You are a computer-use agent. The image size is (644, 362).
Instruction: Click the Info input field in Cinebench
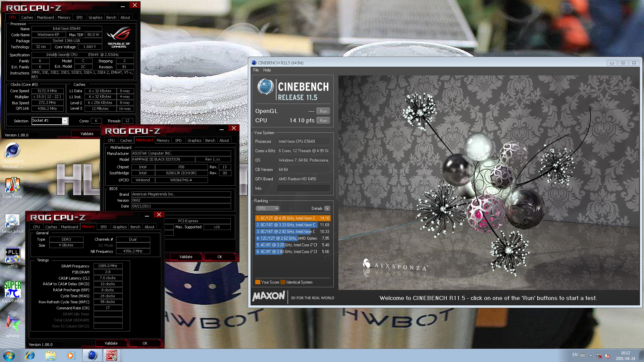(x=304, y=188)
